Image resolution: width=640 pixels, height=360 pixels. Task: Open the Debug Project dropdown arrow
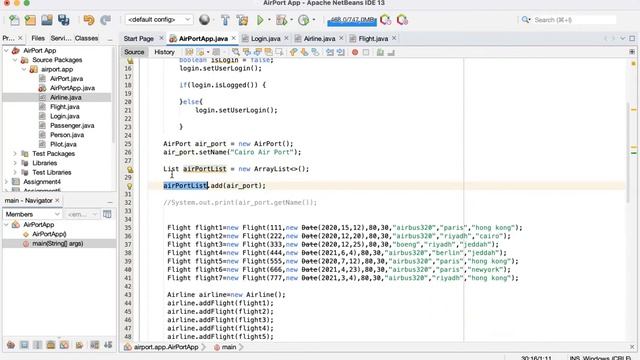click(x=291, y=20)
